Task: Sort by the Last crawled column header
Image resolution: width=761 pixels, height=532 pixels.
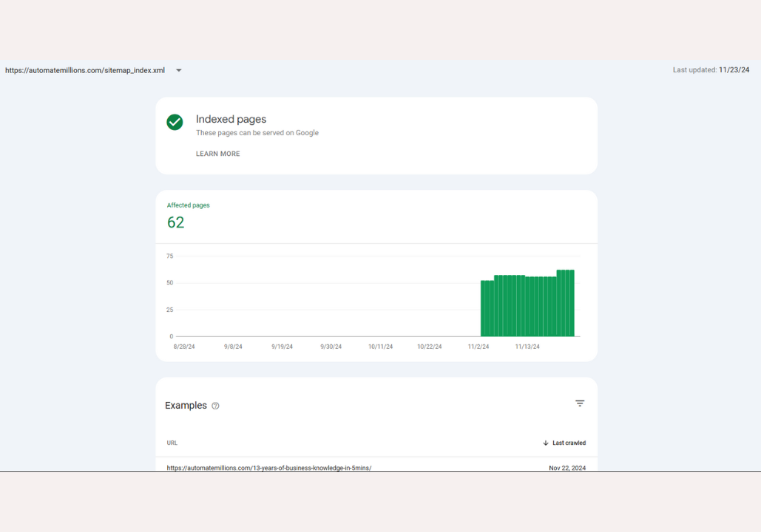Action: [x=569, y=443]
